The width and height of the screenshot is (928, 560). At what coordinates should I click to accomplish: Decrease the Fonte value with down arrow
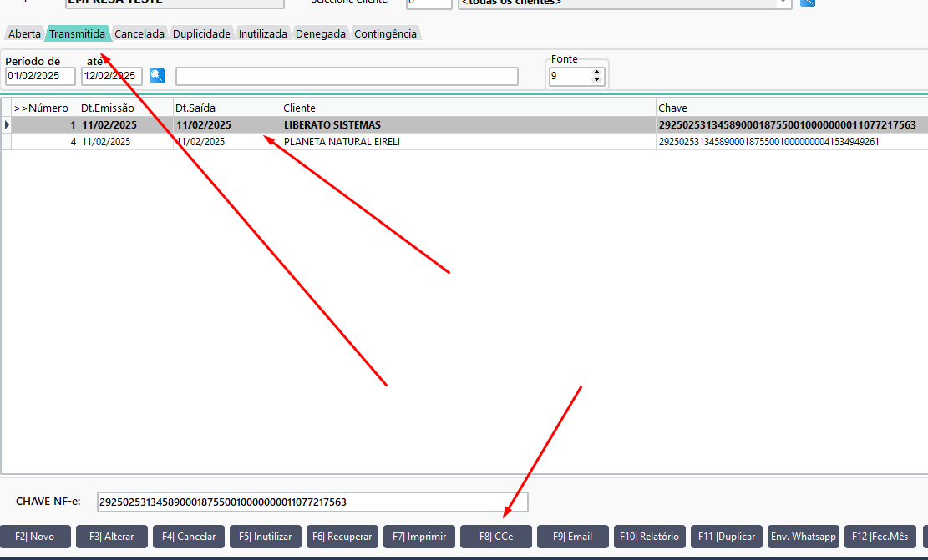(596, 80)
